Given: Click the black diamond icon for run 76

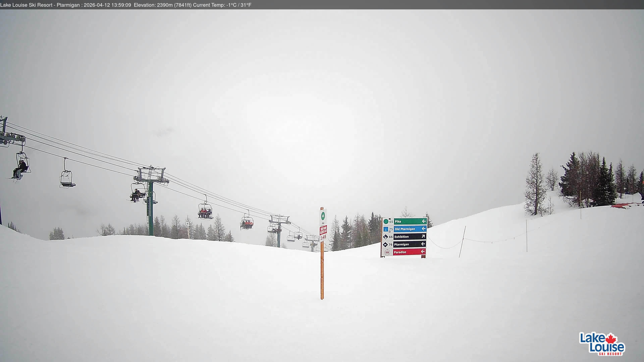Looking at the screenshot, I should pos(385,245).
